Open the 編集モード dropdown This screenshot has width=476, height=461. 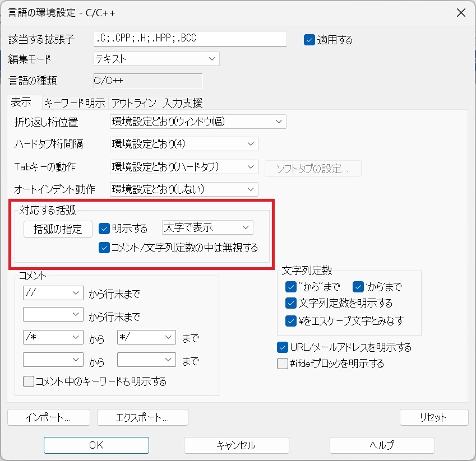(156, 59)
